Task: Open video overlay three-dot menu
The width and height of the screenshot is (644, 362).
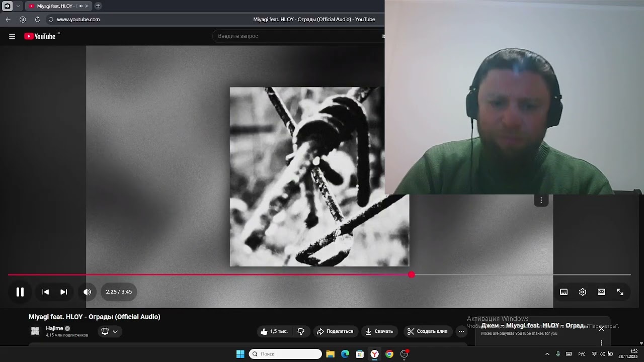Action: [541, 200]
